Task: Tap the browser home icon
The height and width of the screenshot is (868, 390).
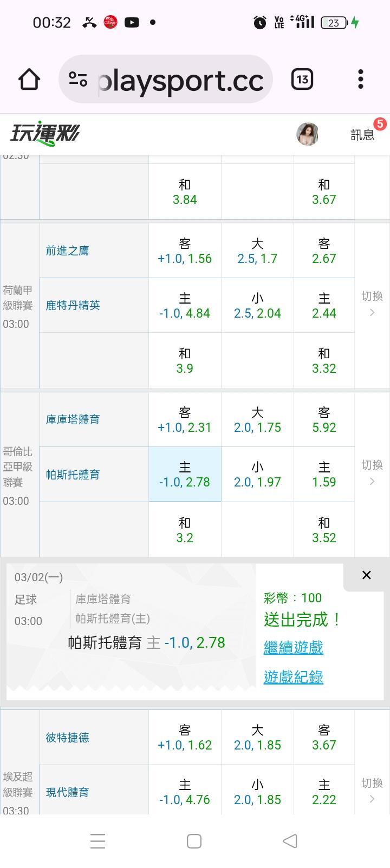Action: point(29,80)
